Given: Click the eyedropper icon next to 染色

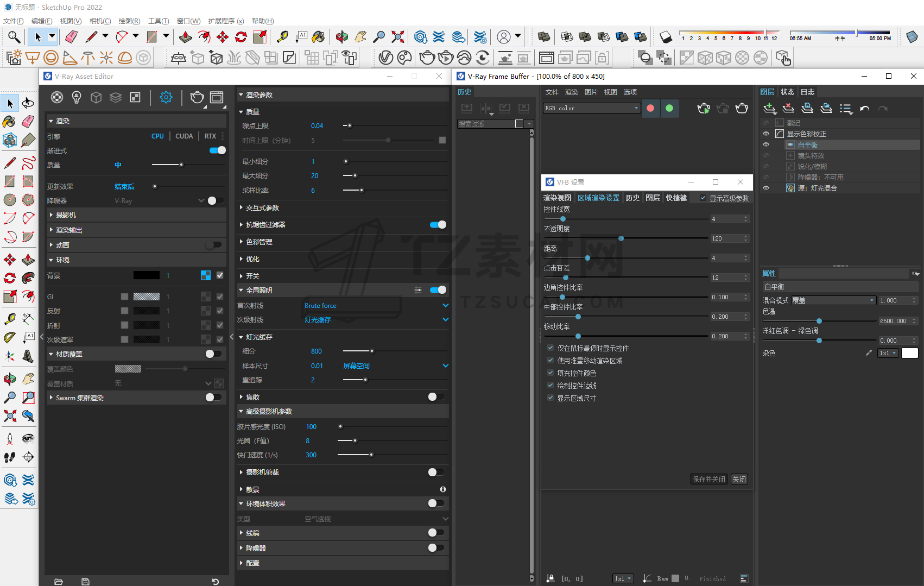Looking at the screenshot, I should [x=869, y=353].
